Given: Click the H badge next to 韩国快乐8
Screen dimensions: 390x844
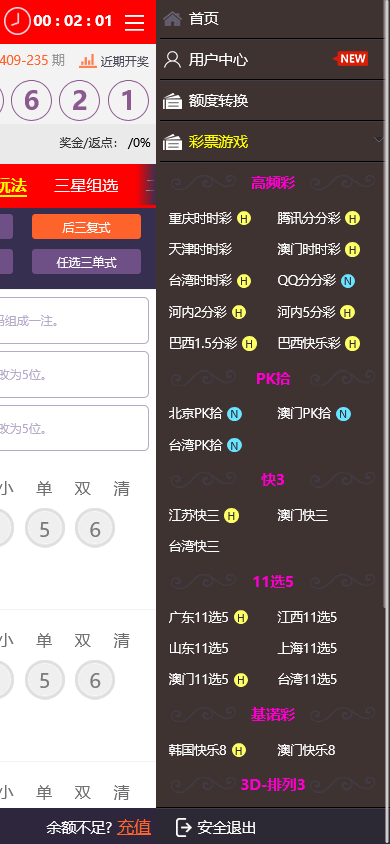Looking at the screenshot, I should click(239, 750).
